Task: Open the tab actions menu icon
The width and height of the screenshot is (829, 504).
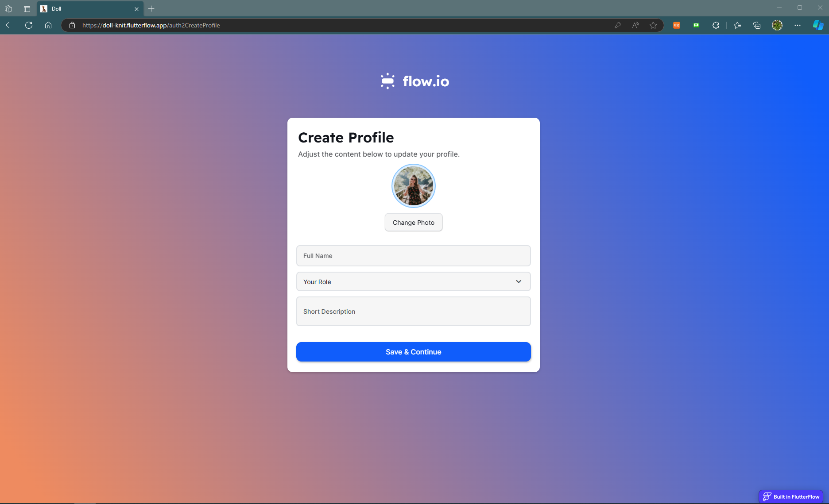Action: [27, 8]
